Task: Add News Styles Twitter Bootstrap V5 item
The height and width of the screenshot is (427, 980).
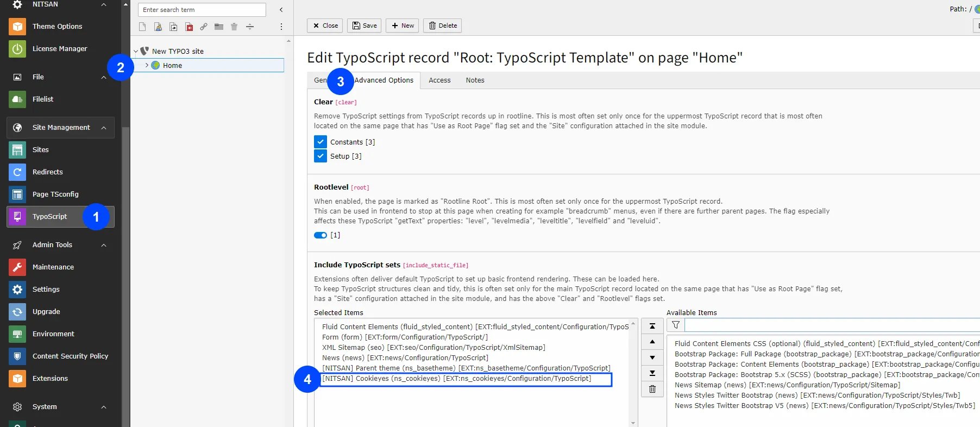Action: tap(825, 406)
